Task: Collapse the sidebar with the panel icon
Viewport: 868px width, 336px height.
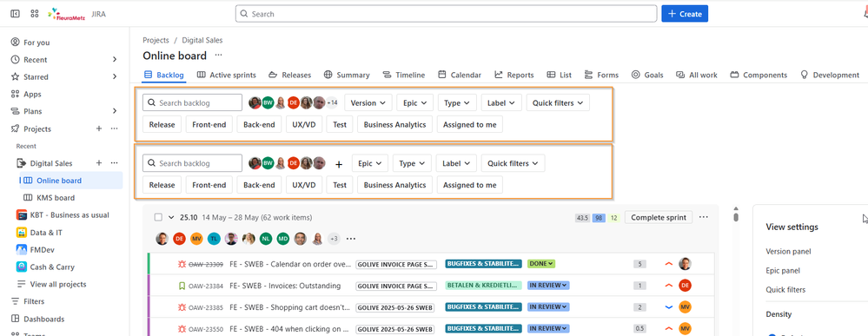Action: [15, 14]
